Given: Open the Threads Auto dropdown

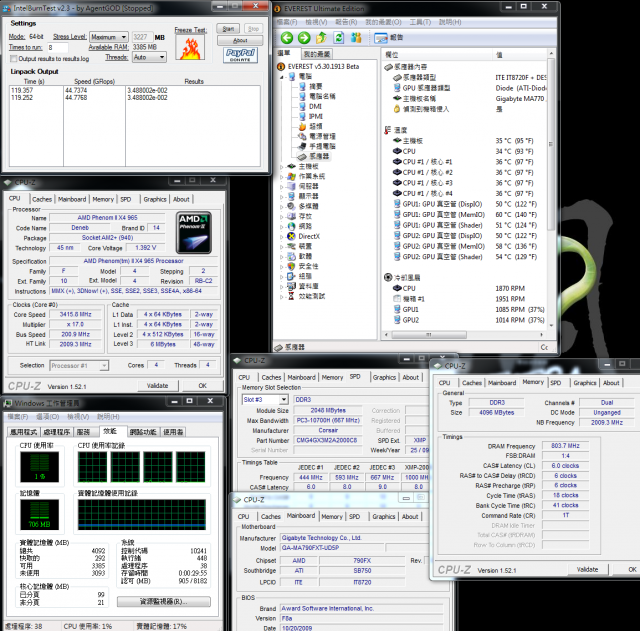Looking at the screenshot, I should click(x=149, y=57).
